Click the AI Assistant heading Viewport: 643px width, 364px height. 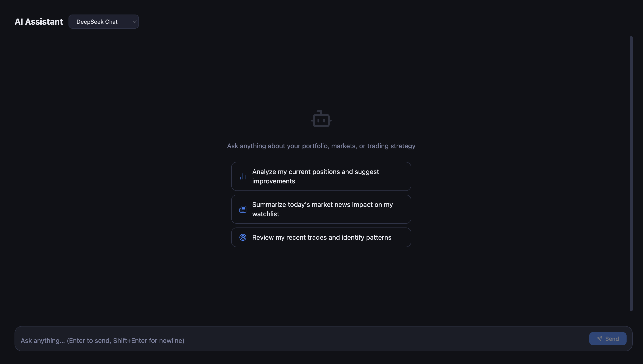38,22
